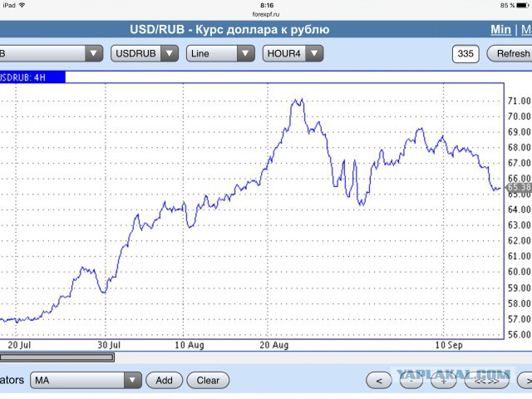
Task: Click the USDRUB: 4H chart label tab
Action: (x=32, y=77)
